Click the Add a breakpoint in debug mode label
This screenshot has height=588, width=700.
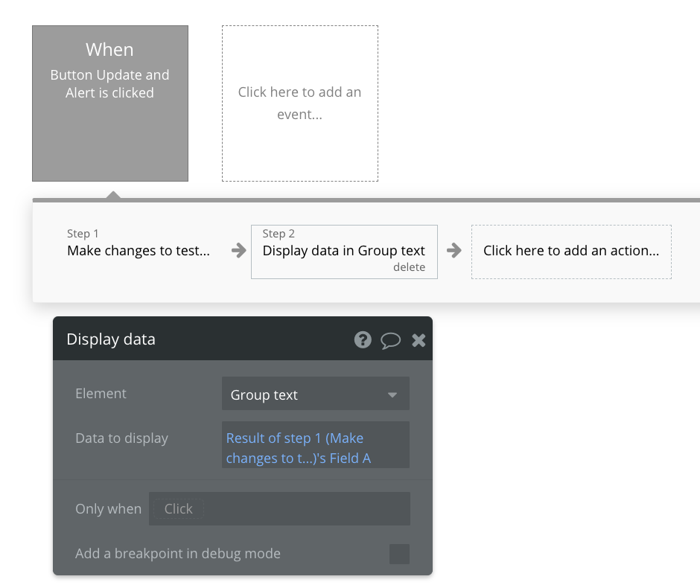tap(178, 554)
